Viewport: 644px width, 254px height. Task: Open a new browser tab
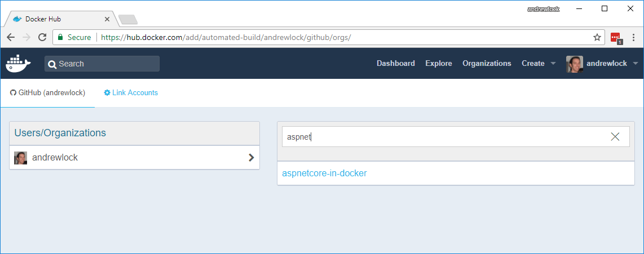pos(128,19)
